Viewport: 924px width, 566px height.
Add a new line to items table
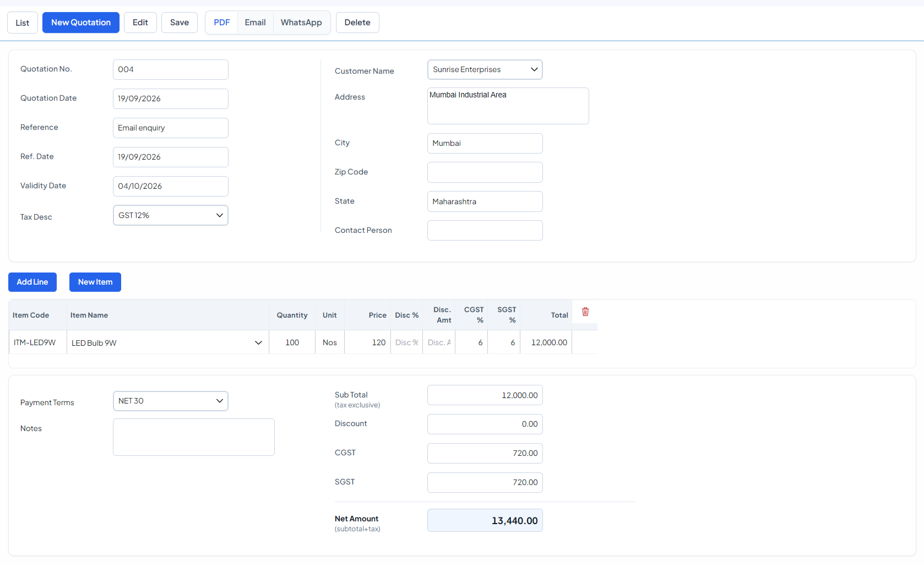pos(32,282)
